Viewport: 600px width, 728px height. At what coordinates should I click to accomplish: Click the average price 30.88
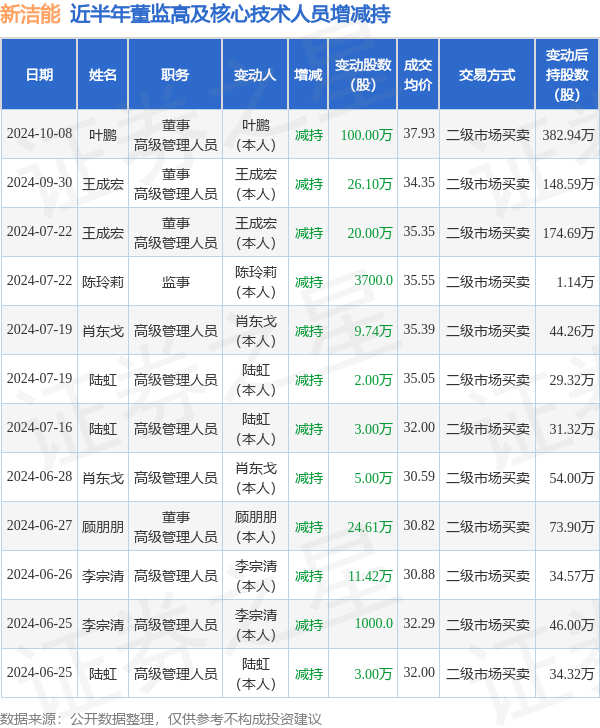click(x=419, y=575)
